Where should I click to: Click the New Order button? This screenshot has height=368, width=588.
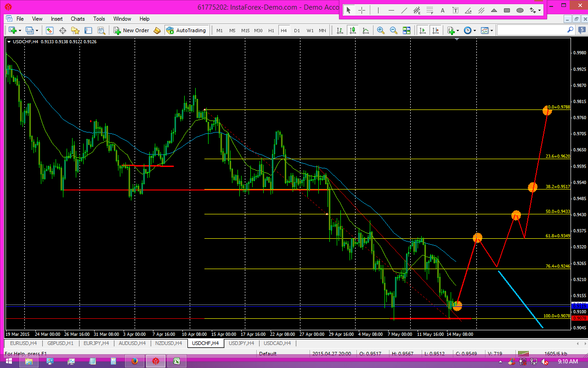click(133, 30)
